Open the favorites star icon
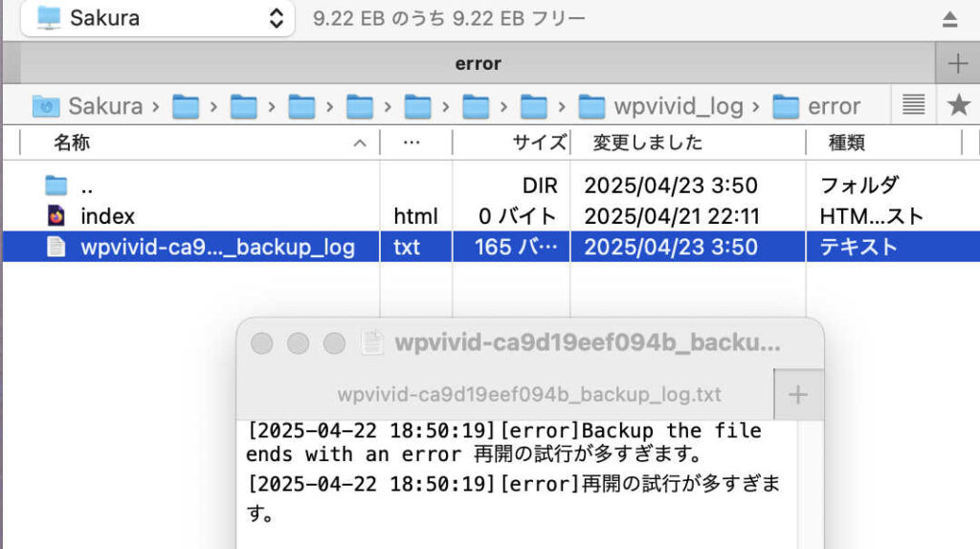 [x=958, y=105]
